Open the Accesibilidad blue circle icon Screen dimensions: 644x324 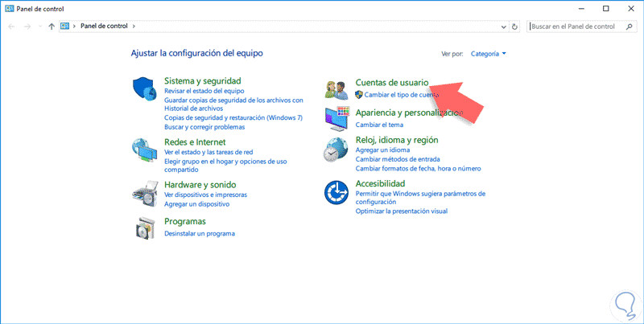click(x=336, y=193)
